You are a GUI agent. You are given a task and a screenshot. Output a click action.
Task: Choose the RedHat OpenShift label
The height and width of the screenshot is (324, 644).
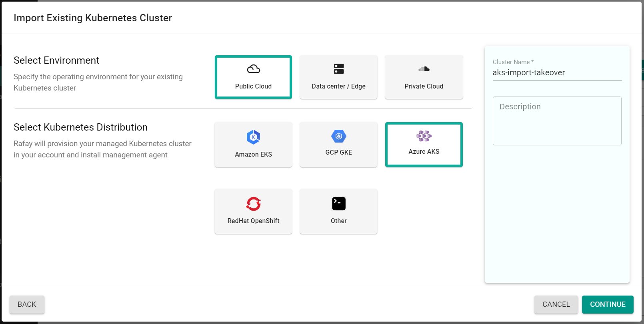point(254,221)
